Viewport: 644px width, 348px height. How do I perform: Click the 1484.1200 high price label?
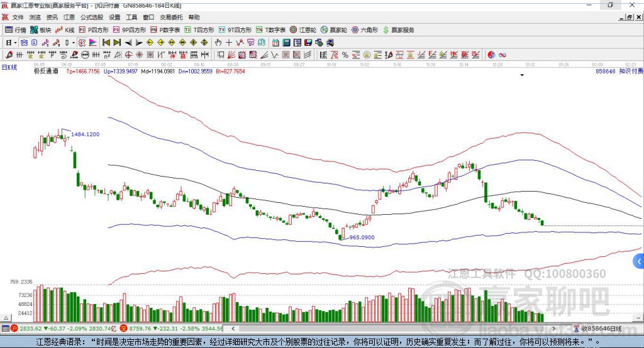[85, 134]
